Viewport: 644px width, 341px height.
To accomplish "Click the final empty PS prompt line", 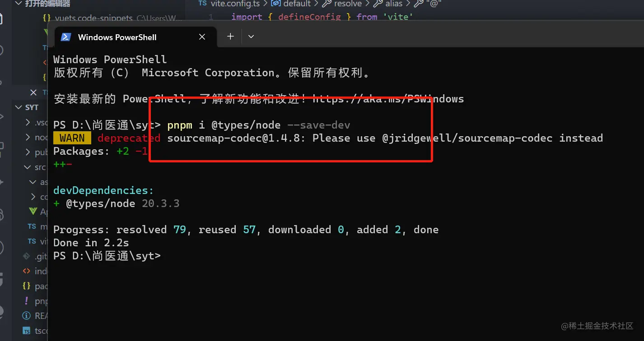I will [107, 256].
